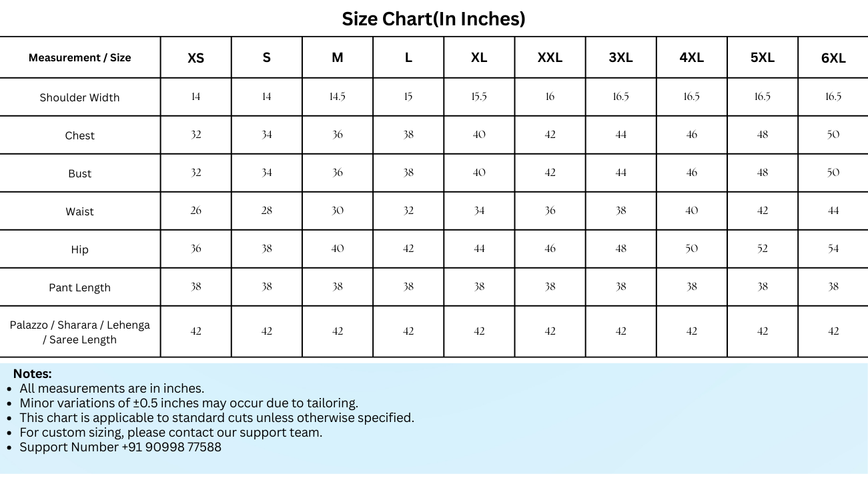
Task: Select the hip value 54 for 6XL
Action: (833, 249)
